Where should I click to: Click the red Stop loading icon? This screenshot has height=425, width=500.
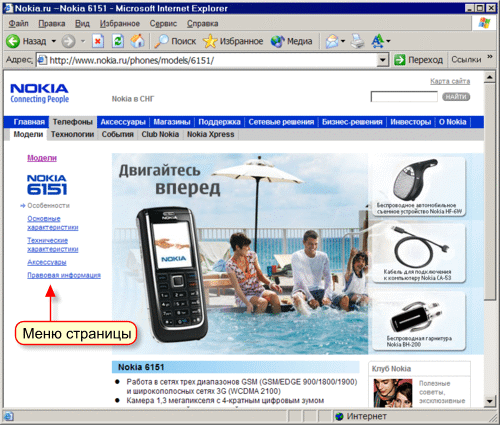click(x=98, y=41)
